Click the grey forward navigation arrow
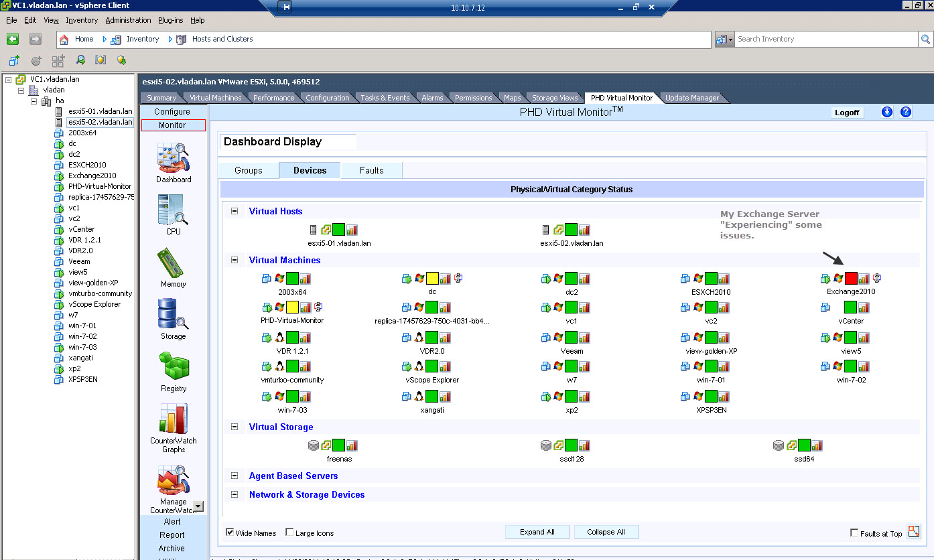The width and height of the screenshot is (934, 560). click(x=36, y=39)
